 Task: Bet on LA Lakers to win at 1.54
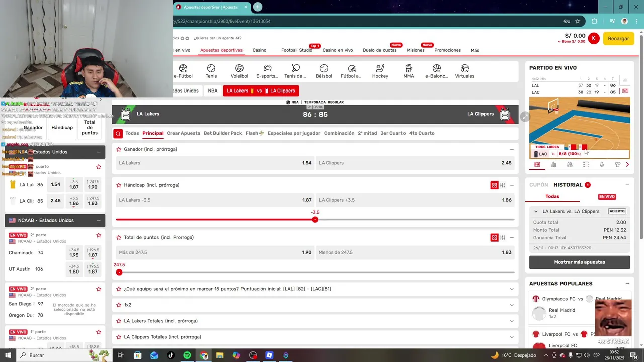coord(215,163)
